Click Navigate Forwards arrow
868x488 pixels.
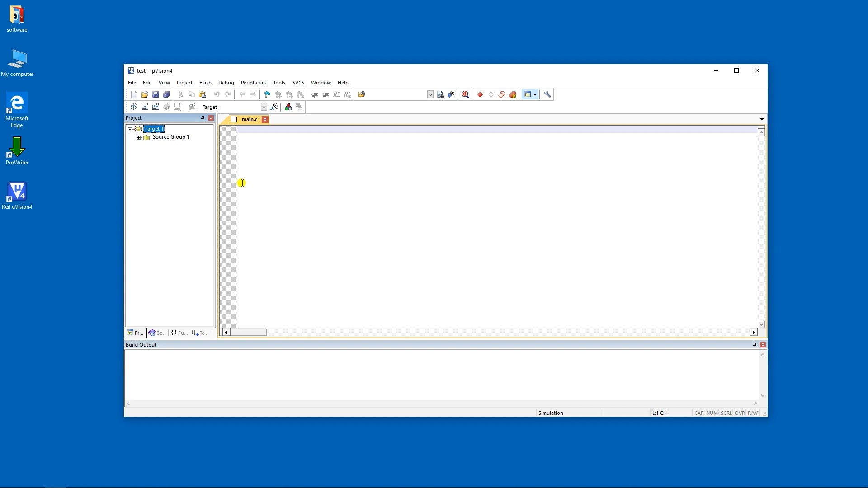pos(253,94)
